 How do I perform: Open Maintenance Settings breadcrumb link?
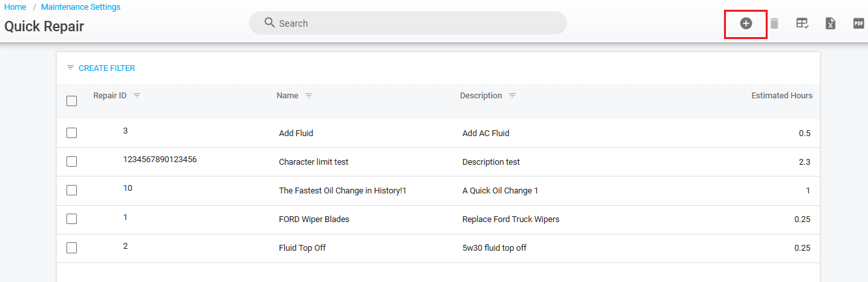point(80,7)
